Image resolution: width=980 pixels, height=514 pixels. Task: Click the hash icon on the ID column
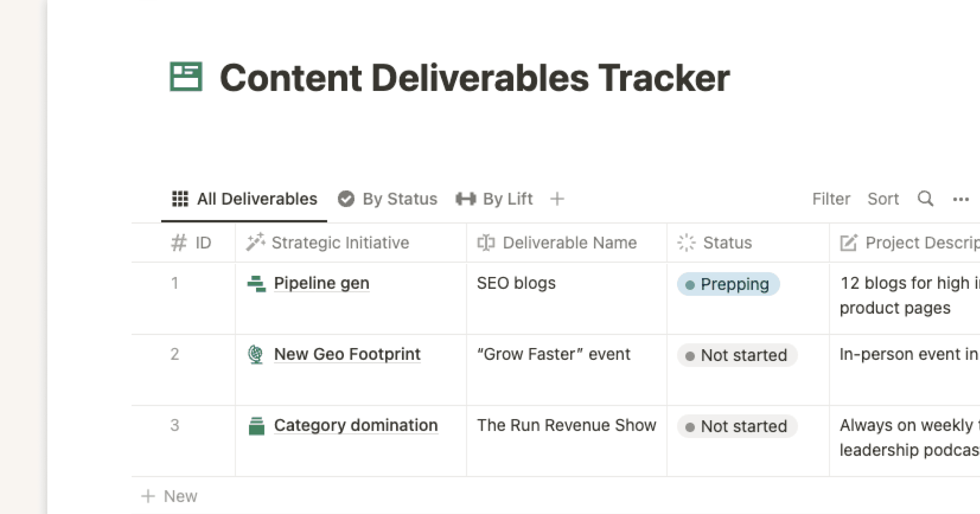179,242
